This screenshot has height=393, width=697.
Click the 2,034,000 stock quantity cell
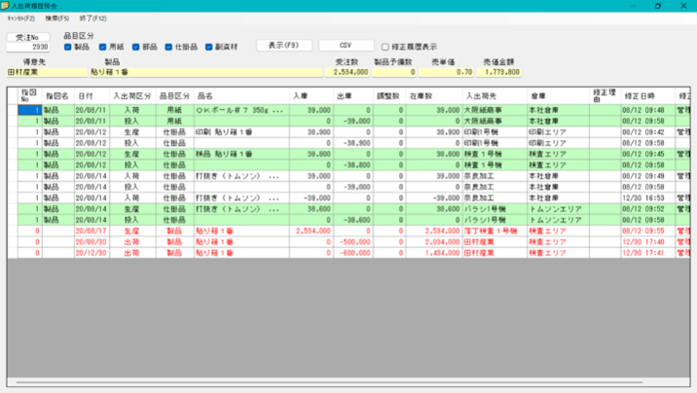coord(434,242)
